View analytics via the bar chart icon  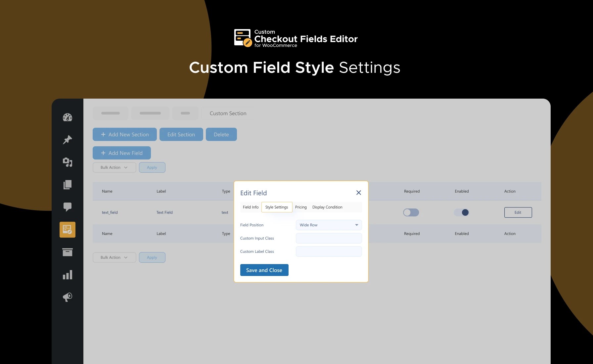point(67,274)
